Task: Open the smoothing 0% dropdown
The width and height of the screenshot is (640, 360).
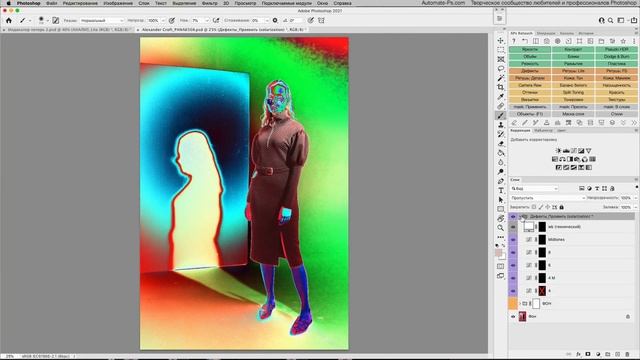Action: point(267,20)
